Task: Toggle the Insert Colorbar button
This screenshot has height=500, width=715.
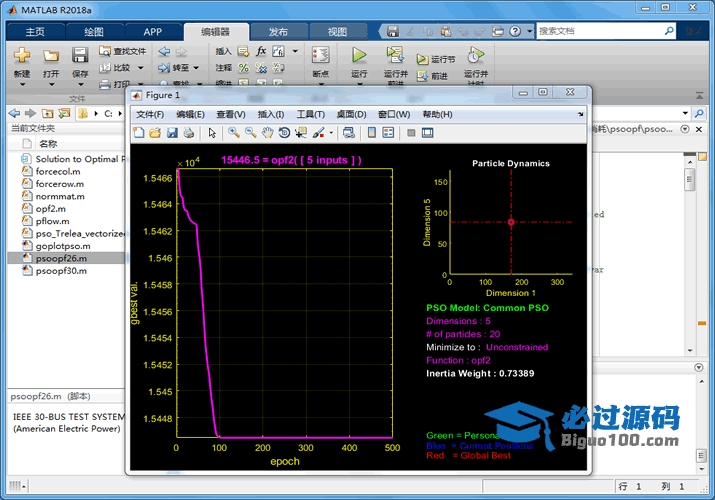Action: (372, 132)
